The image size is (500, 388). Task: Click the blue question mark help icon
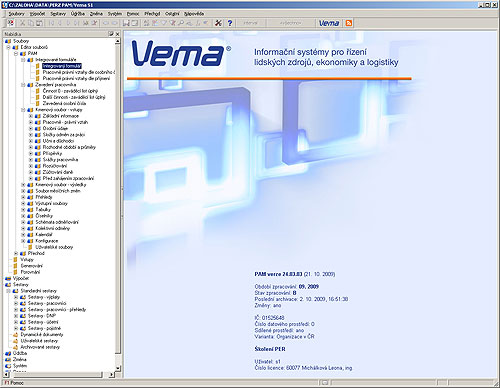[230, 23]
